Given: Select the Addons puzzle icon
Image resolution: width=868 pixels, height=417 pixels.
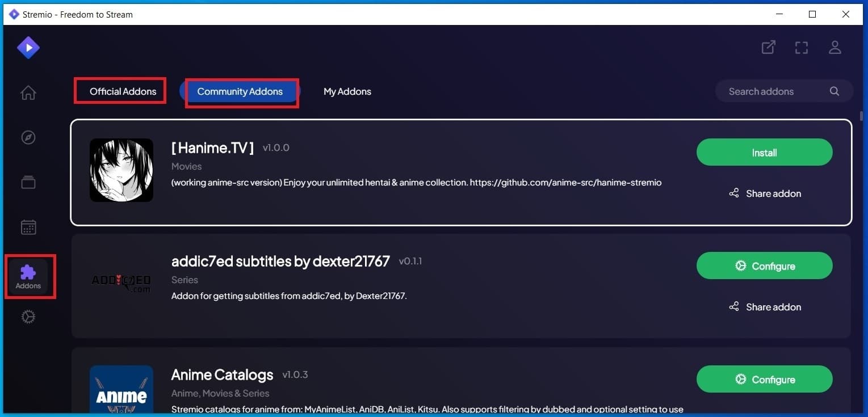Looking at the screenshot, I should 28,276.
